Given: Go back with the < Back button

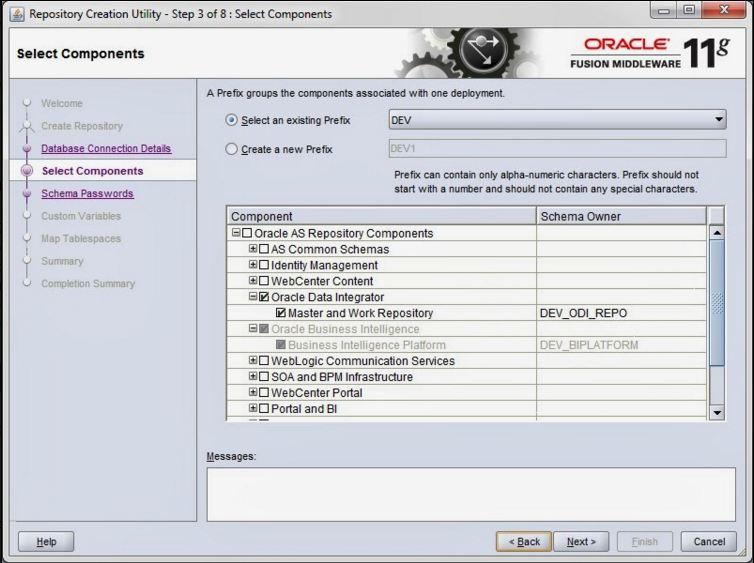Looking at the screenshot, I should 524,541.
